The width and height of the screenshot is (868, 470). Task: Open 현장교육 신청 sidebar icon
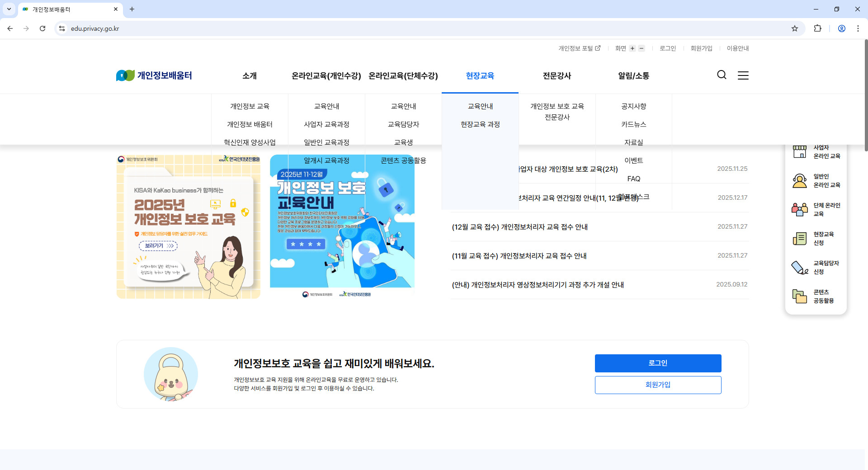click(x=800, y=238)
